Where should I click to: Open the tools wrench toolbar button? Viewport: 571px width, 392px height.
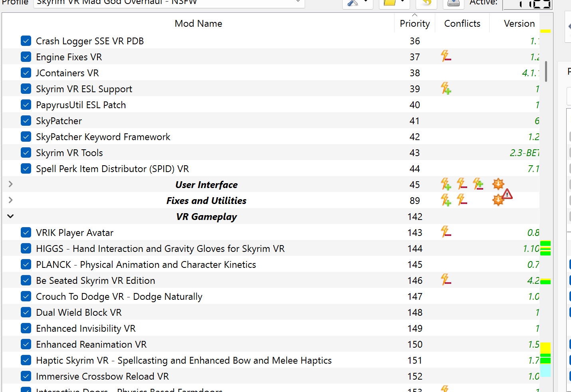coord(357,2)
